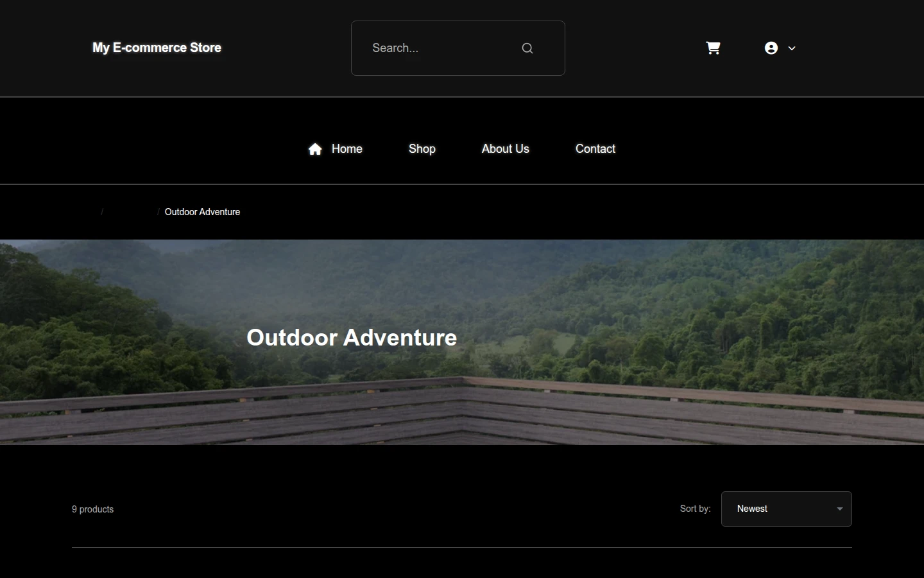Image resolution: width=924 pixels, height=578 pixels.
Task: Click the search magnifier icon
Action: point(527,48)
